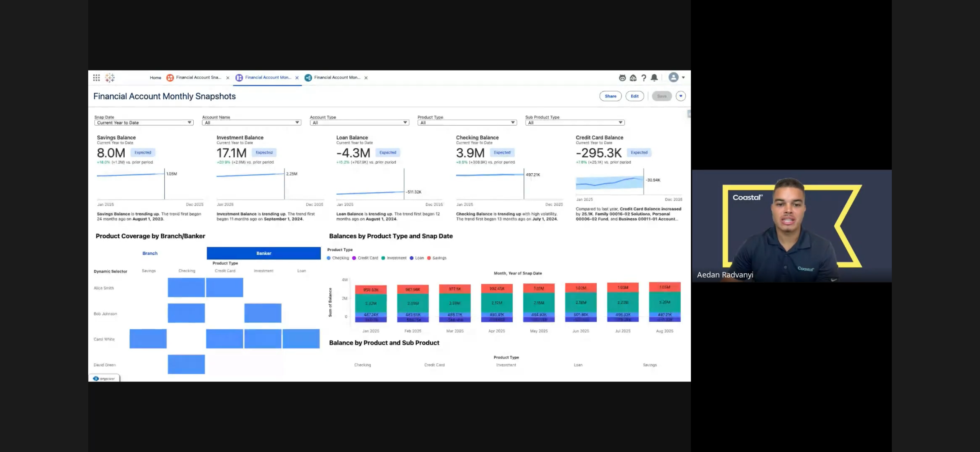Toggle Product Coverage view to Banker

(x=264, y=253)
